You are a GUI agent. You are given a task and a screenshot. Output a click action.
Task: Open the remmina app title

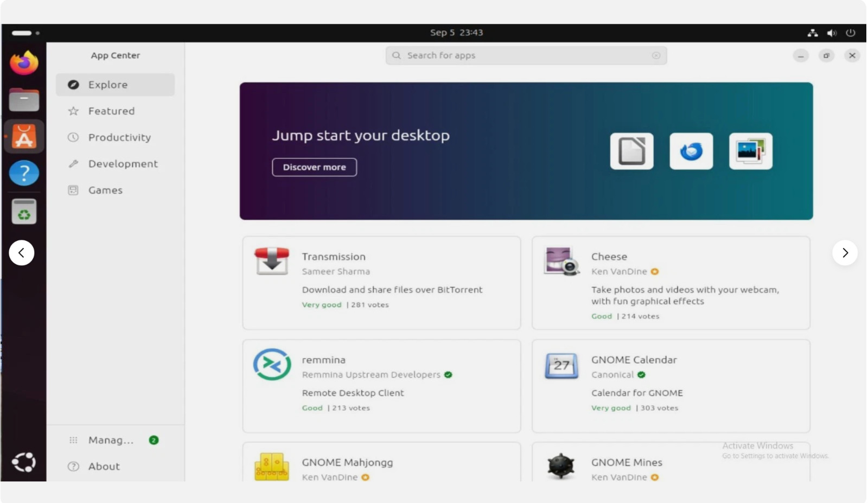point(323,360)
